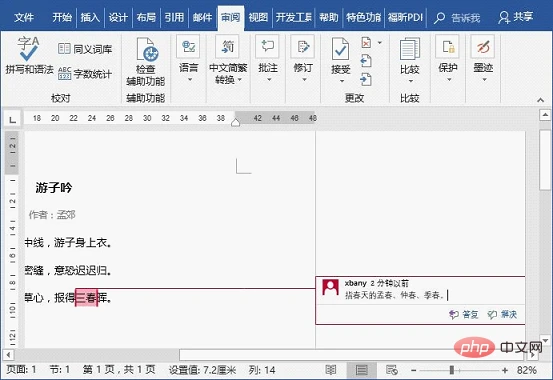Viewport: 553px width, 380px height.
Task: Click the 修订 track changes icon
Action: 303,46
